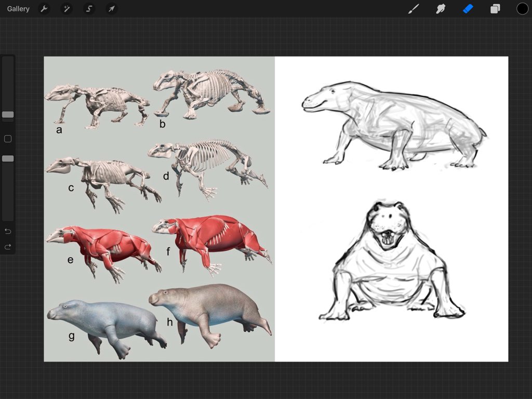Viewport: 532px width, 399px height.
Task: Open the black color picker circle
Action: (x=522, y=9)
